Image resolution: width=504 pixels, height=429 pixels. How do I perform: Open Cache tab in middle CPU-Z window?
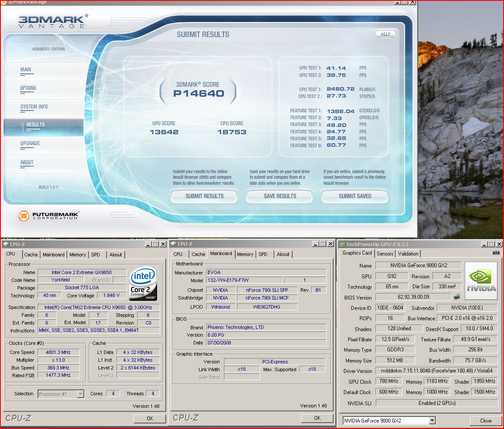(198, 254)
